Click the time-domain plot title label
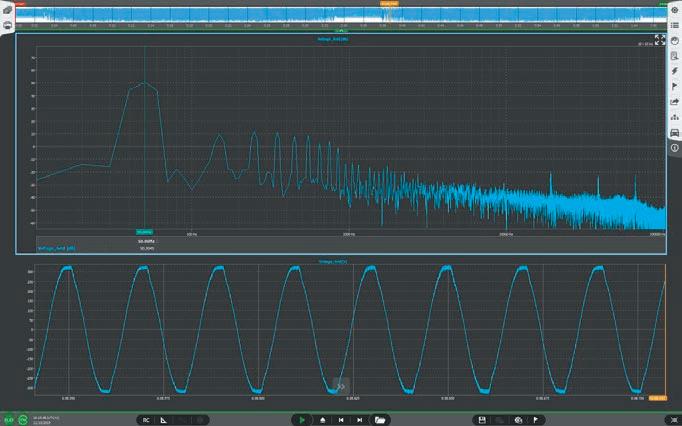Image resolution: width=682 pixels, height=426 pixels. (333, 262)
